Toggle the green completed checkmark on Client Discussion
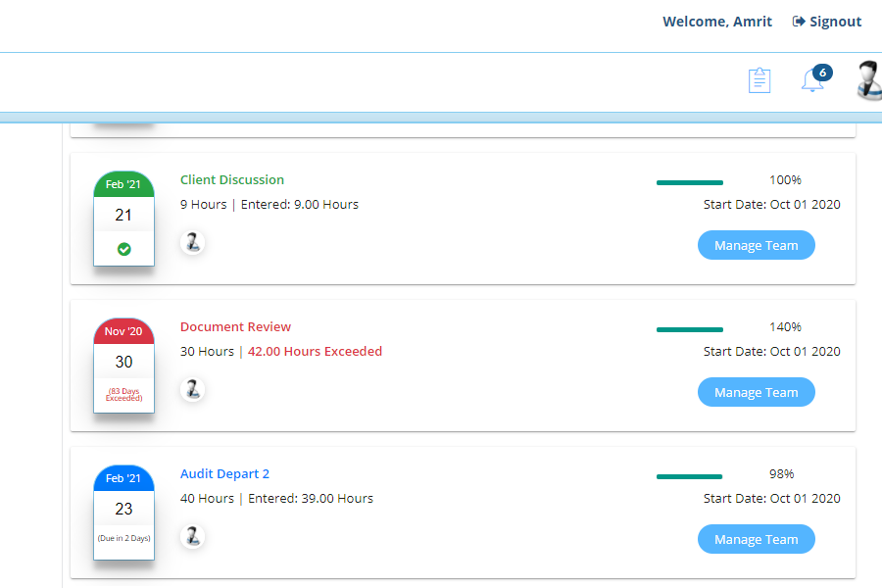 click(x=123, y=249)
